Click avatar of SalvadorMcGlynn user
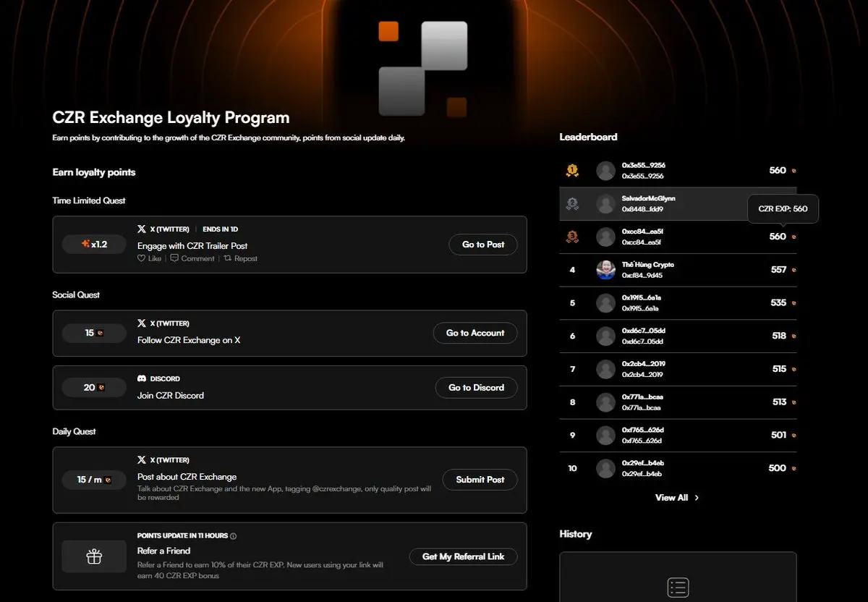 pyautogui.click(x=605, y=204)
